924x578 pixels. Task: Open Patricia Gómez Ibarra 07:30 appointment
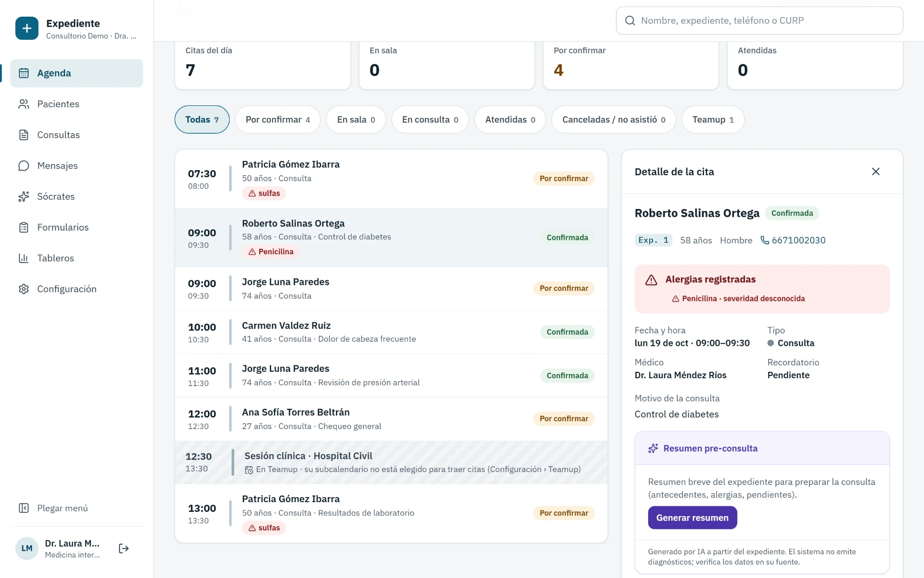coord(391,179)
